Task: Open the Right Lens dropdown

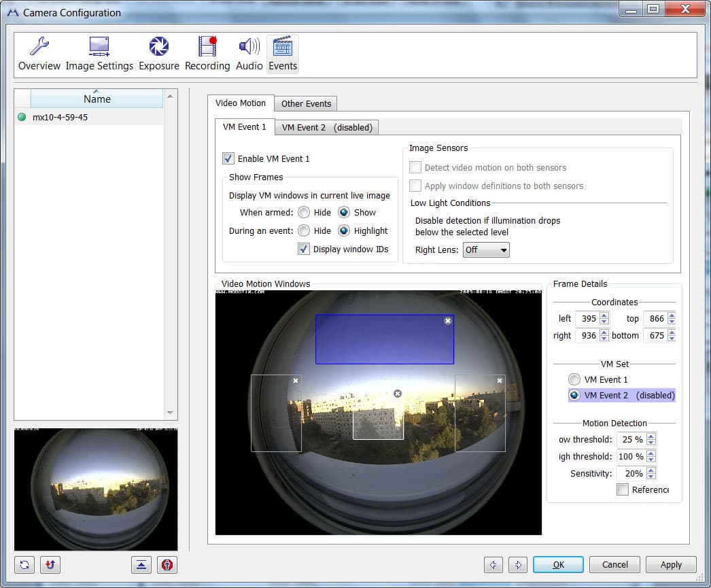Action: click(486, 250)
